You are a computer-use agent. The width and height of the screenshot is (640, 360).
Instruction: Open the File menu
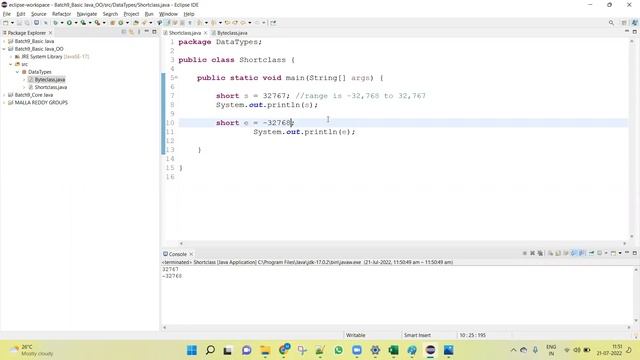tap(7, 14)
